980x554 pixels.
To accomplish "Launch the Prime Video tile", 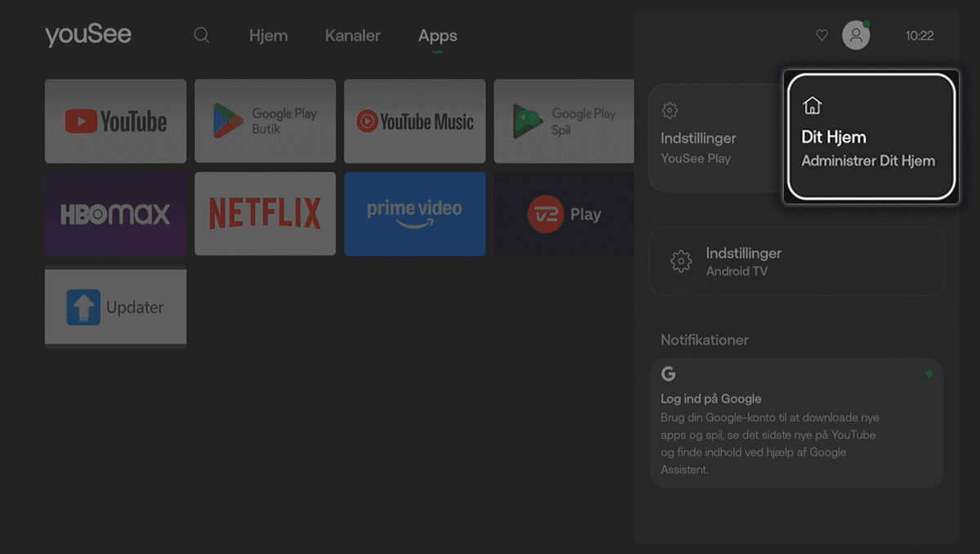I will (x=415, y=214).
